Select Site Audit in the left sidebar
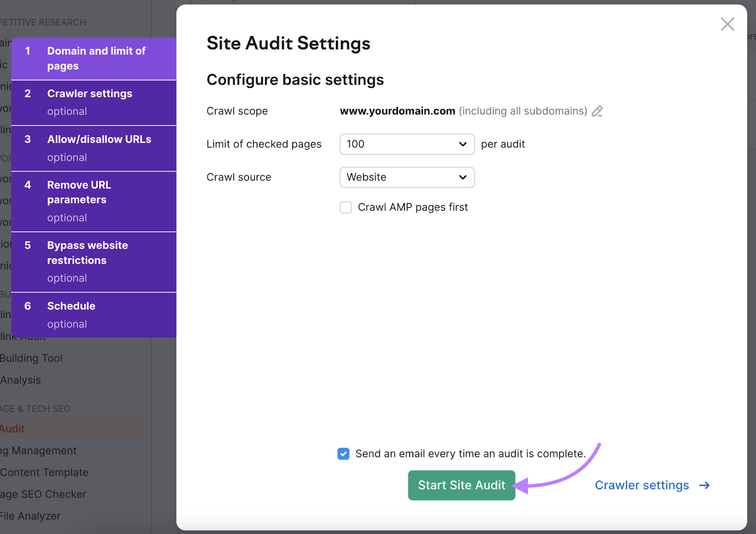The height and width of the screenshot is (534, 756). pyautogui.click(x=12, y=428)
